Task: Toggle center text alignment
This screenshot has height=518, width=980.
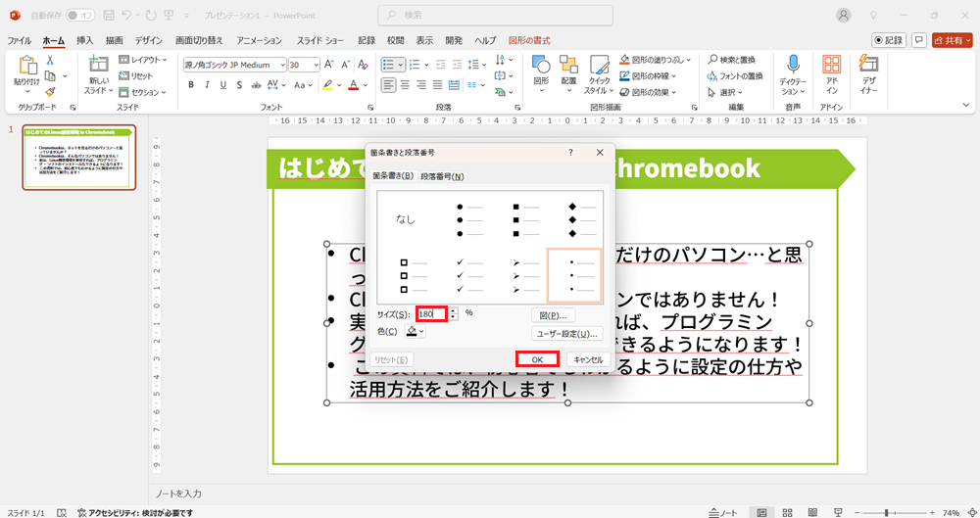Action: point(405,85)
